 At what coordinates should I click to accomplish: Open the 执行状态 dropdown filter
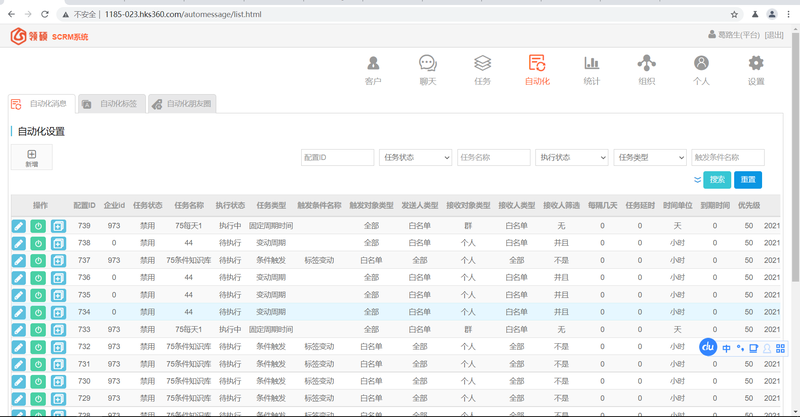coord(571,157)
